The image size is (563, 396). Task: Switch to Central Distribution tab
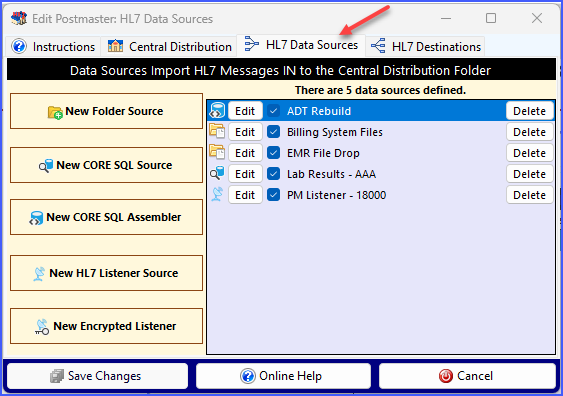(169, 47)
